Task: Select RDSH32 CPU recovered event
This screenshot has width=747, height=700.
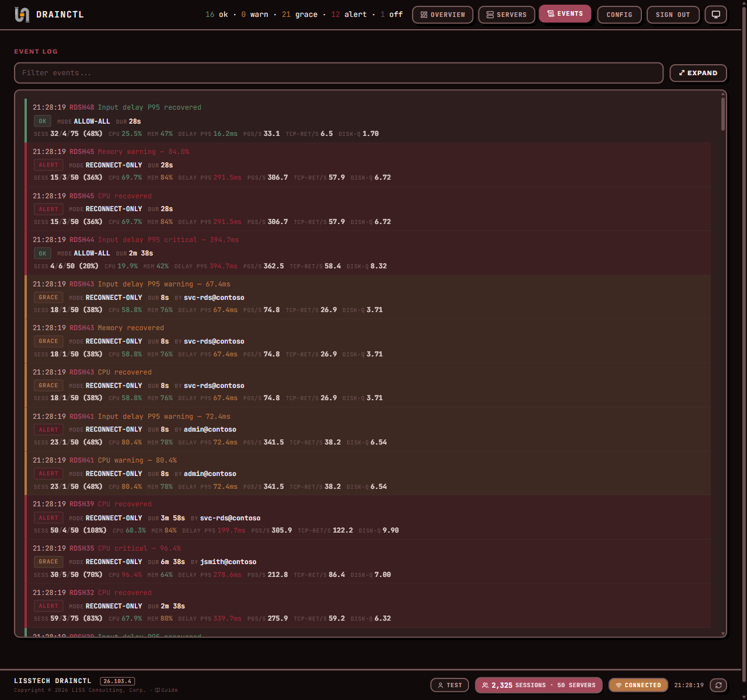Action: [368, 605]
